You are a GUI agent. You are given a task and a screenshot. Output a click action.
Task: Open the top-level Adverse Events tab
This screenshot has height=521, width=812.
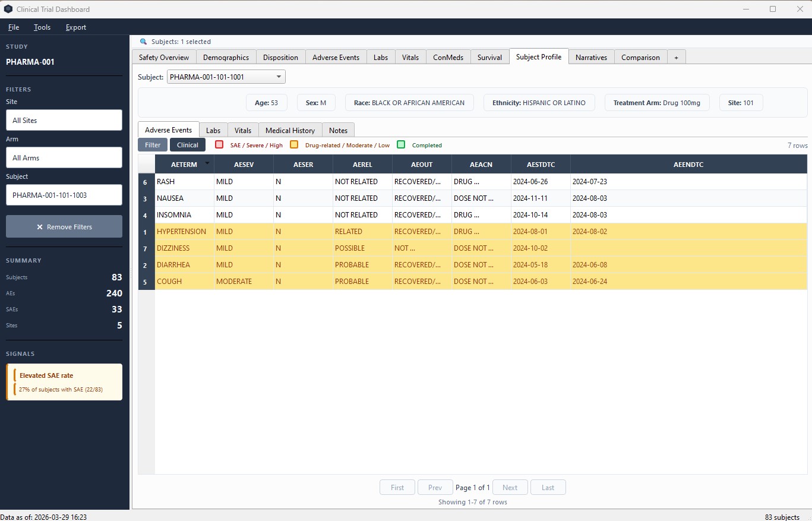(x=336, y=57)
